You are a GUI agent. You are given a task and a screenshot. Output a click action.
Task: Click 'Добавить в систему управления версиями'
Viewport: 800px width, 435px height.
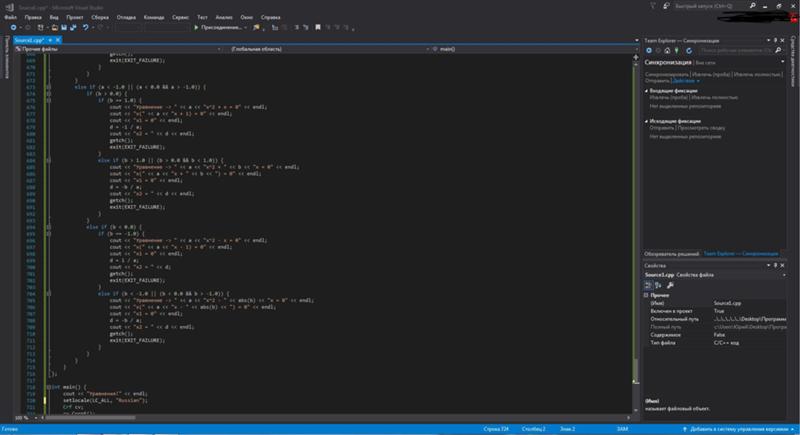tap(740, 429)
